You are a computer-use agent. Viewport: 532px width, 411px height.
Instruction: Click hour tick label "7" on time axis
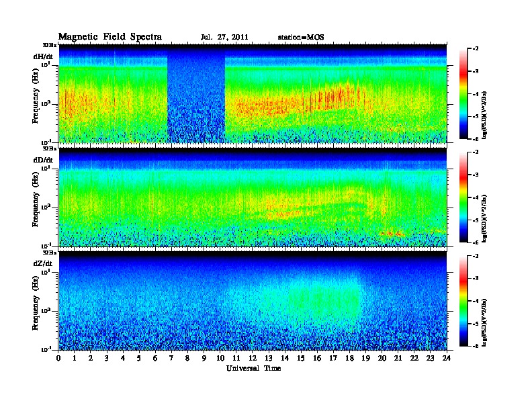[172, 358]
